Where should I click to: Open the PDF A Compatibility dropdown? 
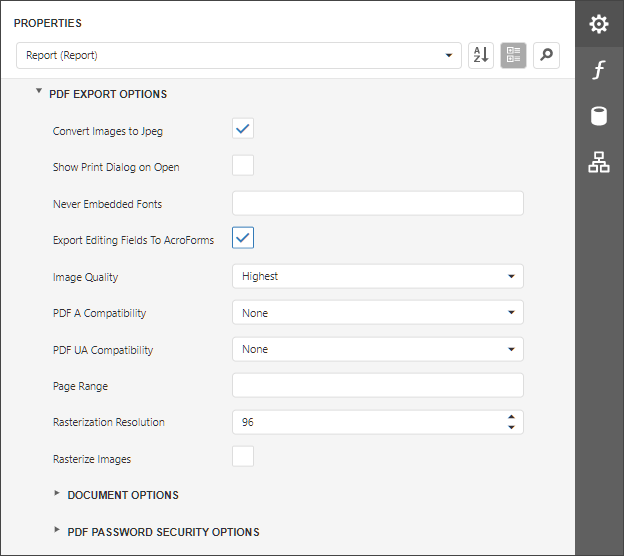[378, 313]
